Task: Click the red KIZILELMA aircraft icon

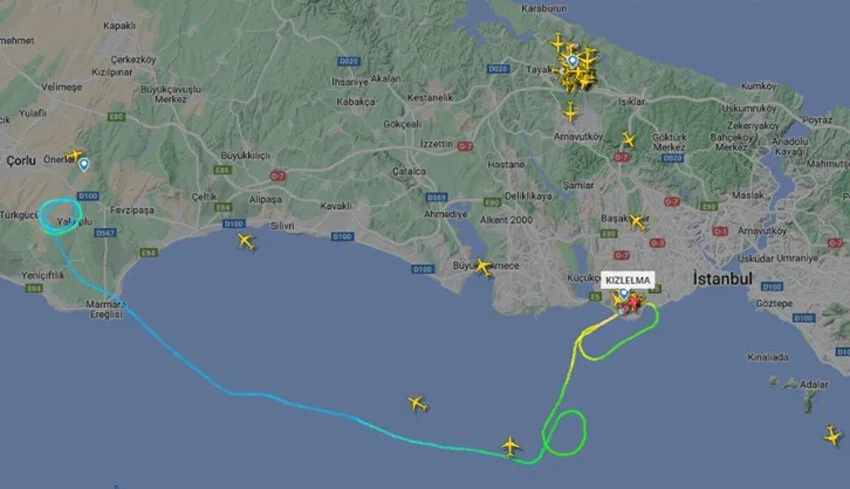Action: click(633, 302)
